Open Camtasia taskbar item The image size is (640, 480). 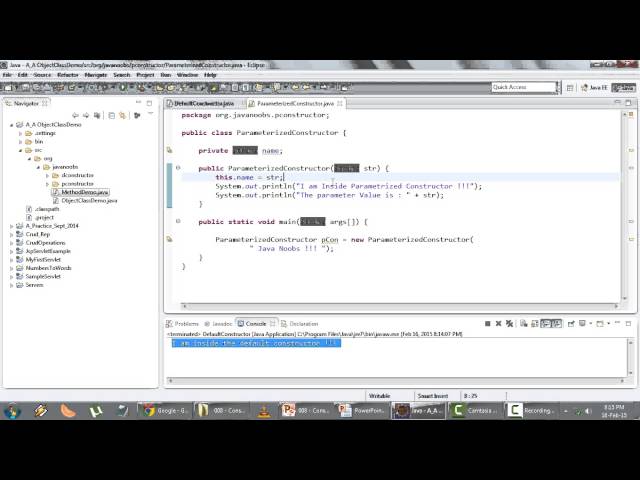[474, 411]
